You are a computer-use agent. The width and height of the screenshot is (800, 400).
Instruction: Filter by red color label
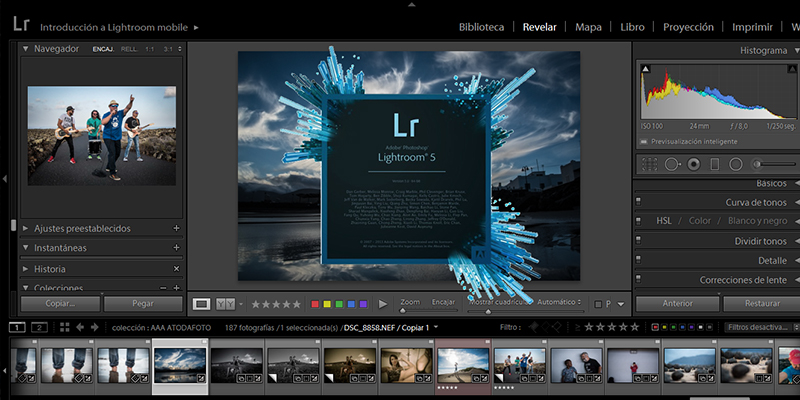pos(656,328)
